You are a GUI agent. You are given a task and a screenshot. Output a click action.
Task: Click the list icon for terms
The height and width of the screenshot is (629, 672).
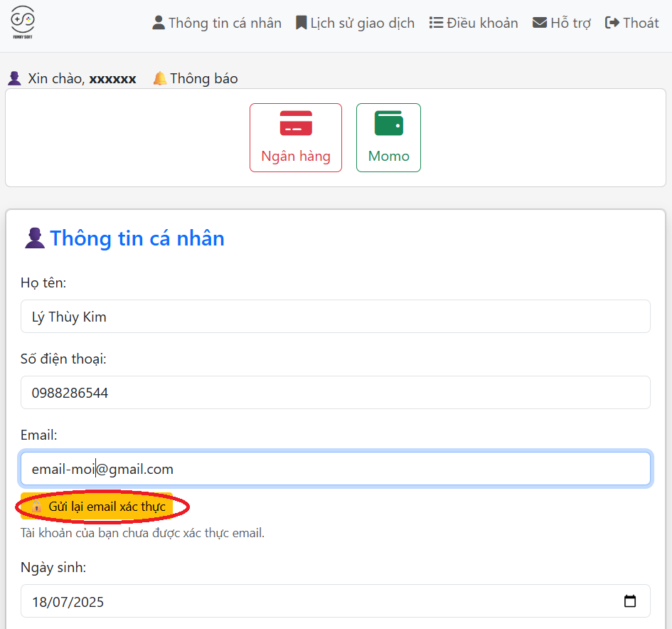click(x=436, y=23)
